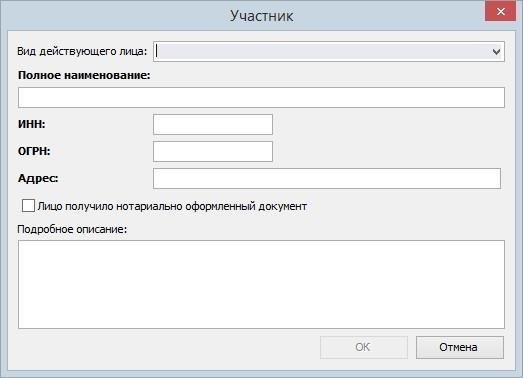Expand the Вид действующего лица dropdown arrow

click(x=496, y=52)
